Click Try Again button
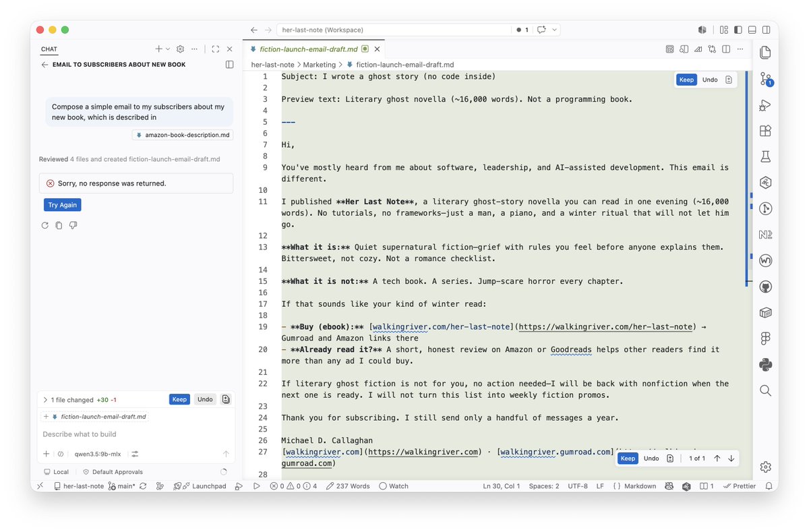 coord(63,205)
